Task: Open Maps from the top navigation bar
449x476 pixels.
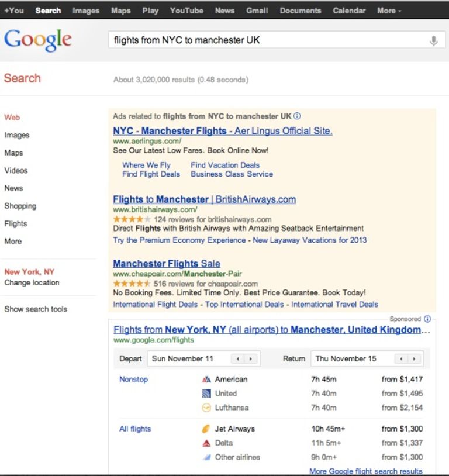Action: tap(121, 11)
